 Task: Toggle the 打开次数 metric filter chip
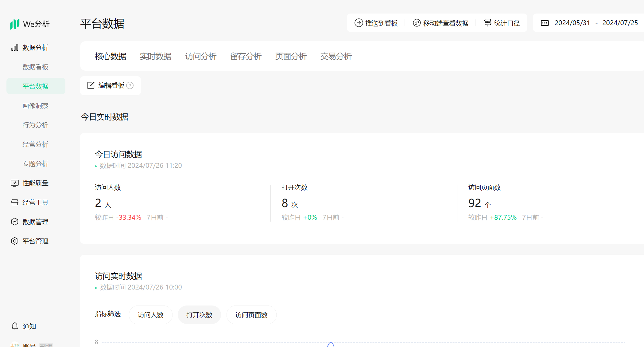[x=199, y=315]
